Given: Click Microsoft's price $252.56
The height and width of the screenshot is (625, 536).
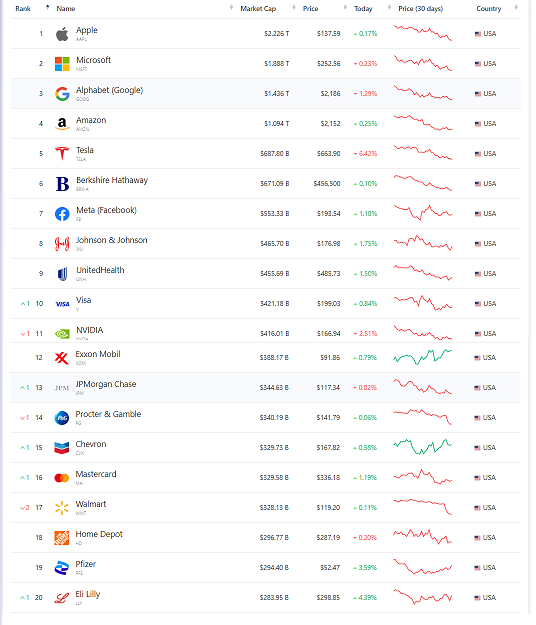Looking at the screenshot, I should (x=329, y=64).
